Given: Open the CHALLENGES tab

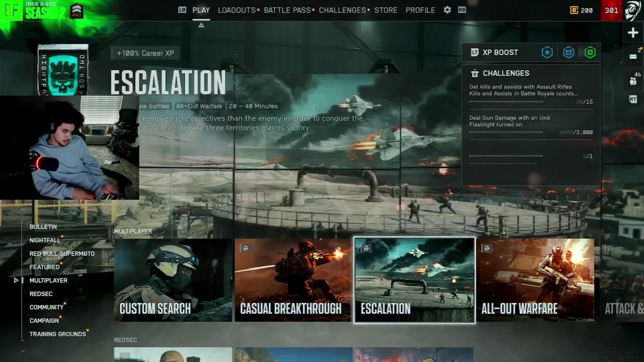Looking at the screenshot, I should (342, 10).
